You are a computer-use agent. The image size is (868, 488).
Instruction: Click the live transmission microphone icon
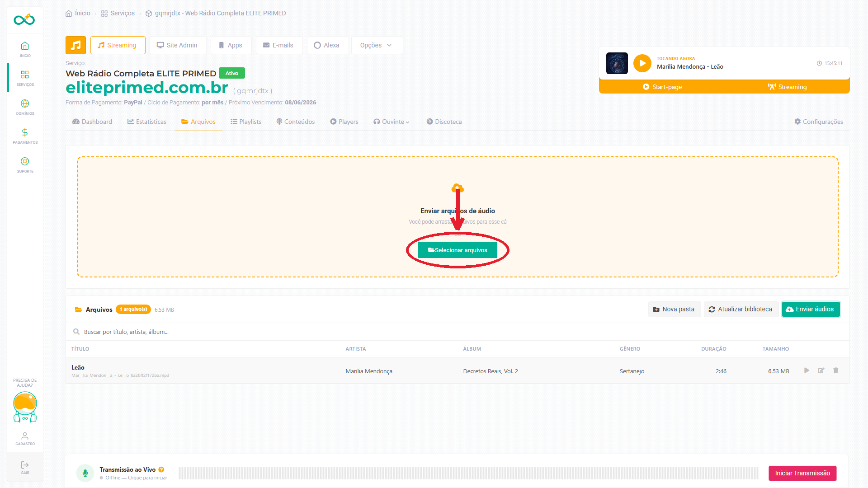(x=85, y=473)
